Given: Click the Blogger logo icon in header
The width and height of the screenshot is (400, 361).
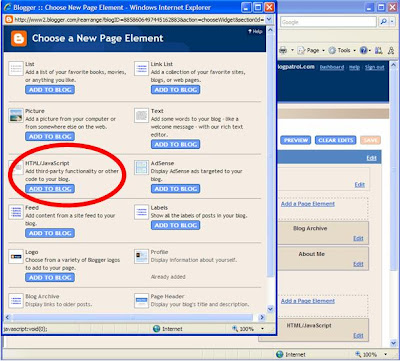Looking at the screenshot, I should coord(19,38).
